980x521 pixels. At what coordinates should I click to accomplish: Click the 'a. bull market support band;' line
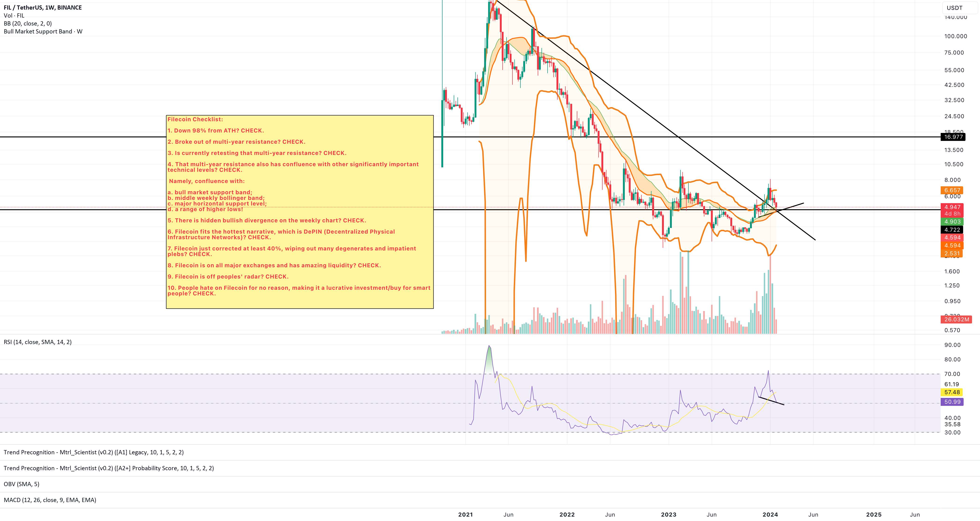[x=210, y=193]
